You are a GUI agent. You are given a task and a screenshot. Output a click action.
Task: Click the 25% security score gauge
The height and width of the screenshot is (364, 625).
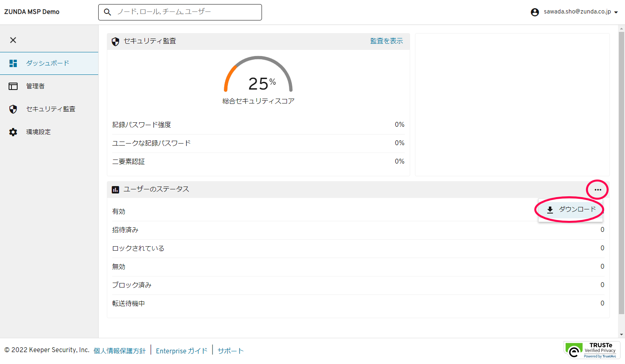click(x=258, y=78)
